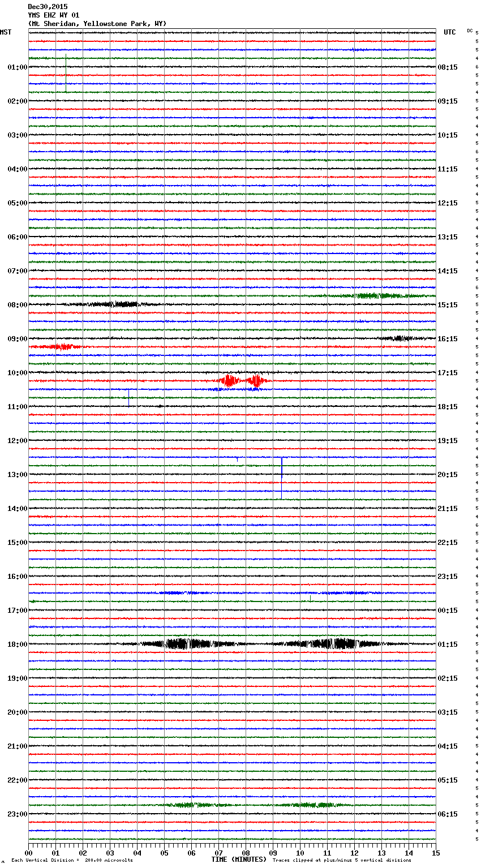
Task: Click the '08:15' UTC time label
Action: pos(448,67)
